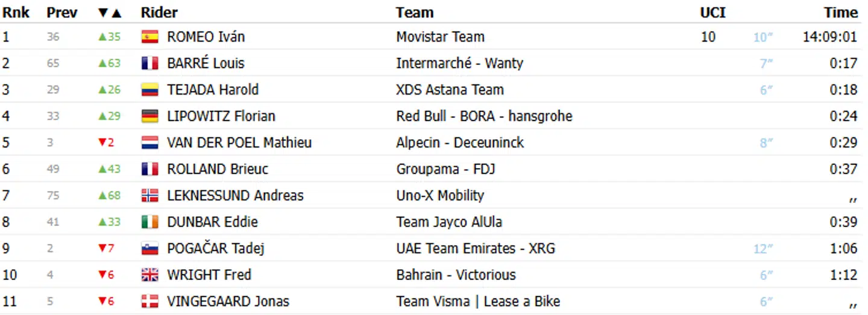The image size is (868, 315).
Task: Click the Norwegian flag beside LEKNESSUND Andreas
Action: click(x=149, y=196)
